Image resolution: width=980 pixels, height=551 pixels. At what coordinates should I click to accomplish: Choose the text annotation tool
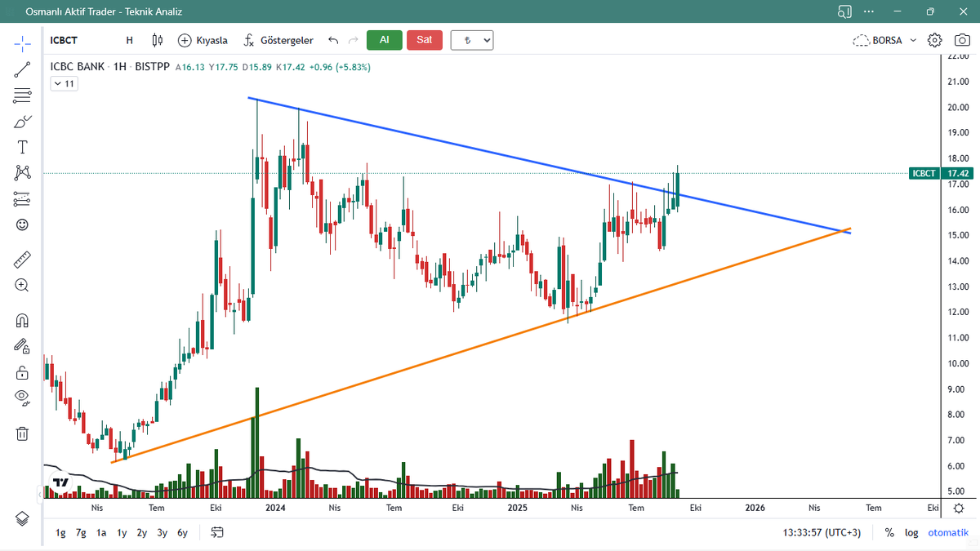(x=22, y=147)
